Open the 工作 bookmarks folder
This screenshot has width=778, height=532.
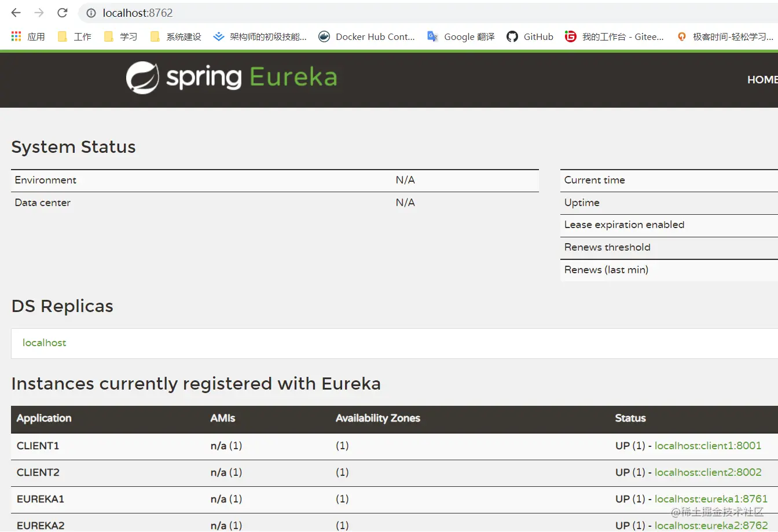[x=74, y=36]
